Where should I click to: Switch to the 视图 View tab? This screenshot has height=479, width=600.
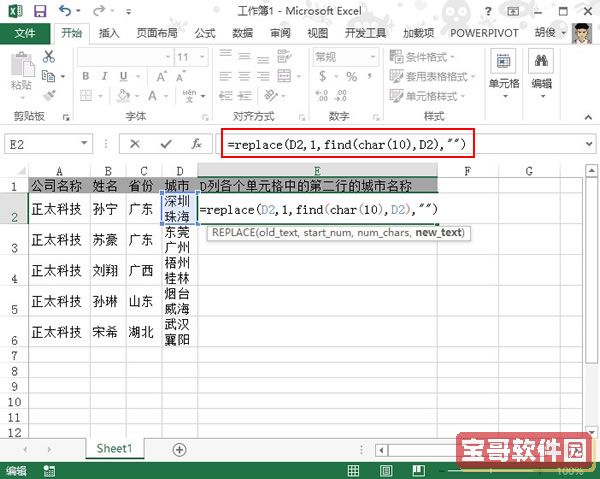[x=318, y=33]
